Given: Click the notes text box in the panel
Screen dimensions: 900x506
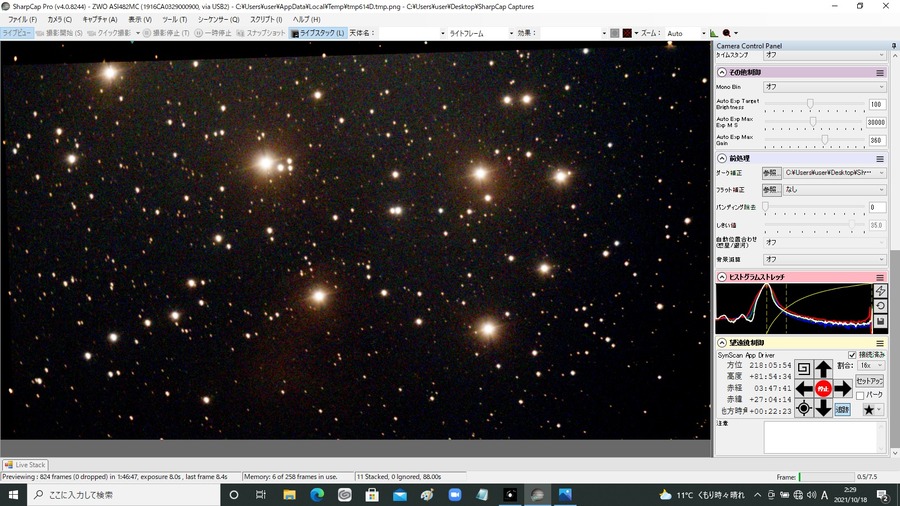Looking at the screenshot, I should (x=825, y=437).
